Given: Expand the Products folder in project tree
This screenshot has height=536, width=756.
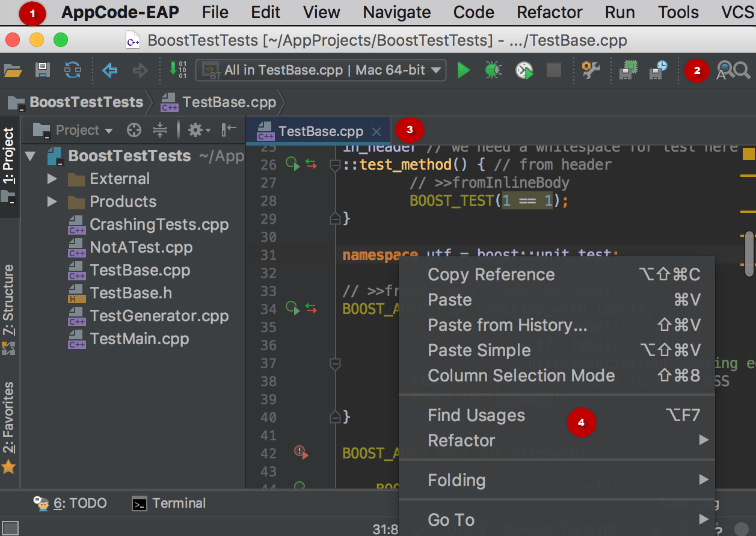Looking at the screenshot, I should coord(52,202).
